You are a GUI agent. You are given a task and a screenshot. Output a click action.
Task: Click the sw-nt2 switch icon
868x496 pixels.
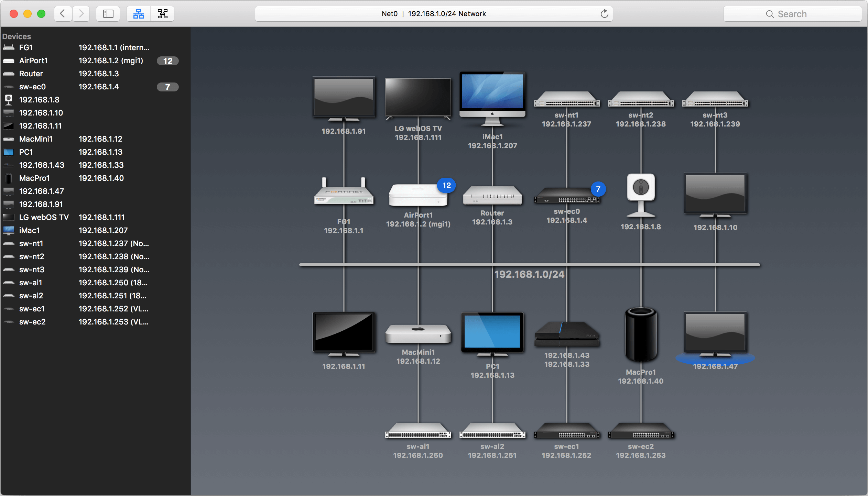coord(641,100)
